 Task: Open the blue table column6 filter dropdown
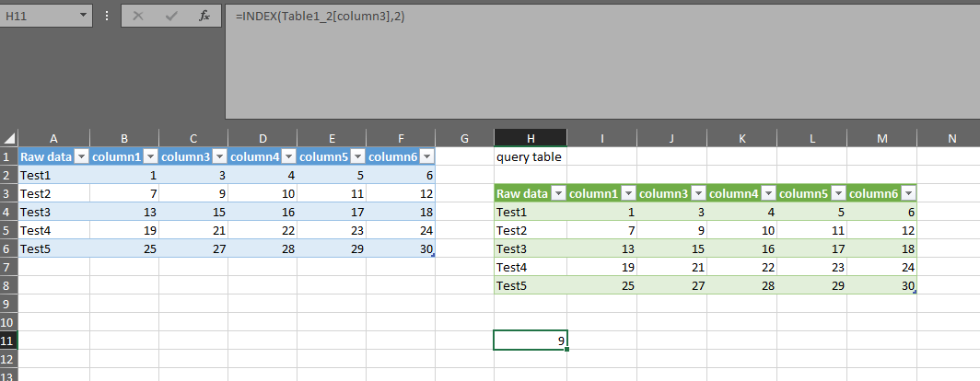426,156
